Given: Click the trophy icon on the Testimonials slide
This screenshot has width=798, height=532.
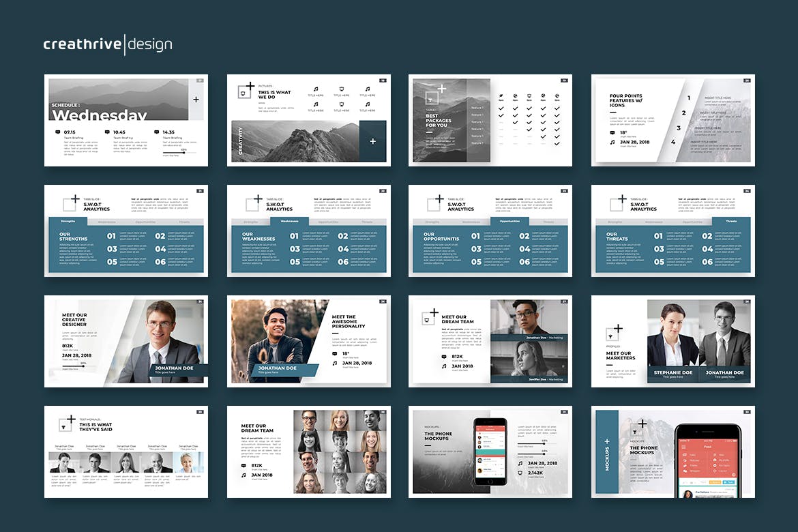Looking at the screenshot, I should tap(64, 428).
